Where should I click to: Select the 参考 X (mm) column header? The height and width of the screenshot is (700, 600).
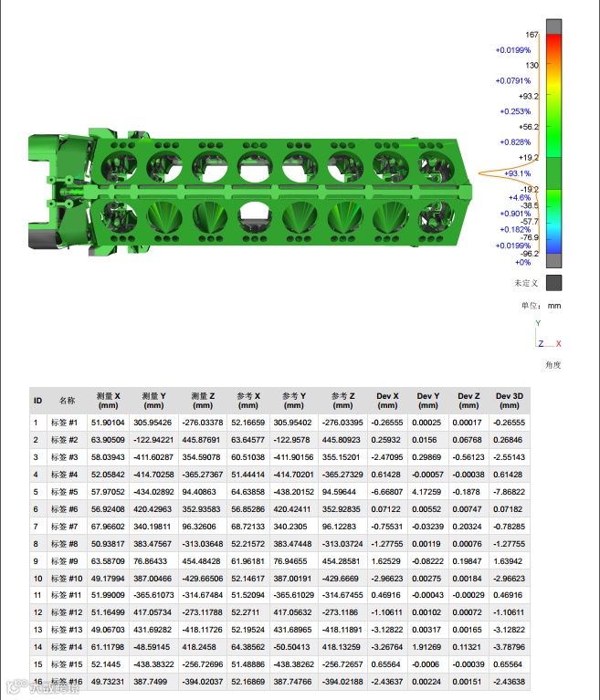(248, 401)
